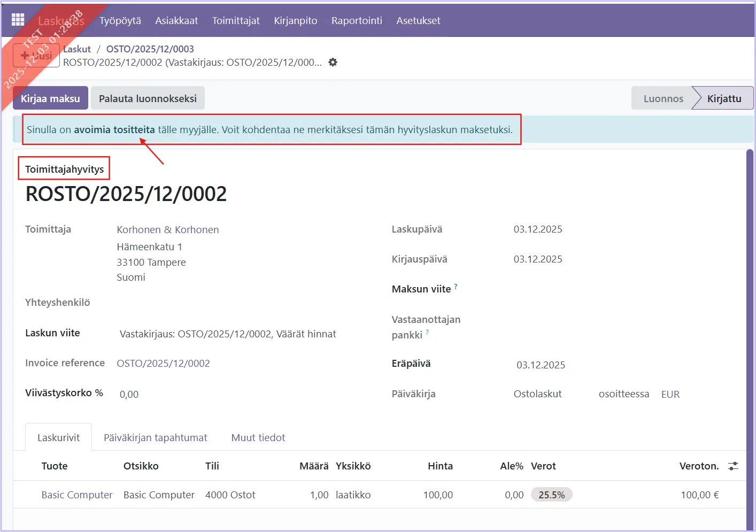The width and height of the screenshot is (756, 532).
Task: Open the Asiakkaat menu
Action: [176, 20]
